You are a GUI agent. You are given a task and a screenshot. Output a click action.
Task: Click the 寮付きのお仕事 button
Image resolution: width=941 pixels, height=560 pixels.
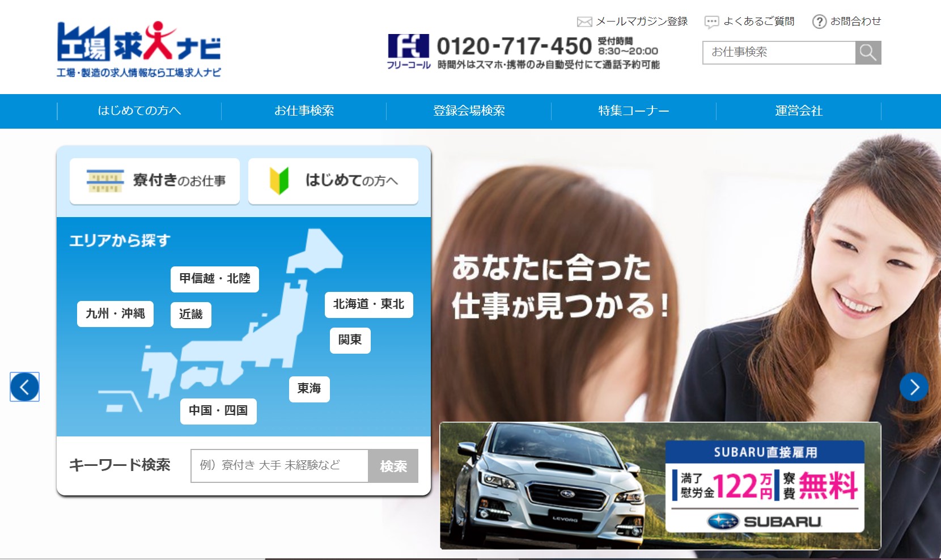click(x=155, y=181)
